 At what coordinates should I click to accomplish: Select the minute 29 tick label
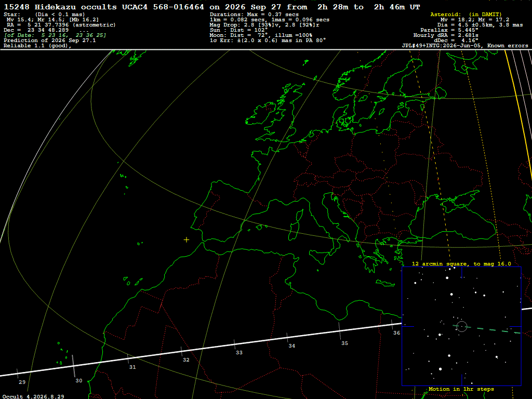click(x=22, y=382)
